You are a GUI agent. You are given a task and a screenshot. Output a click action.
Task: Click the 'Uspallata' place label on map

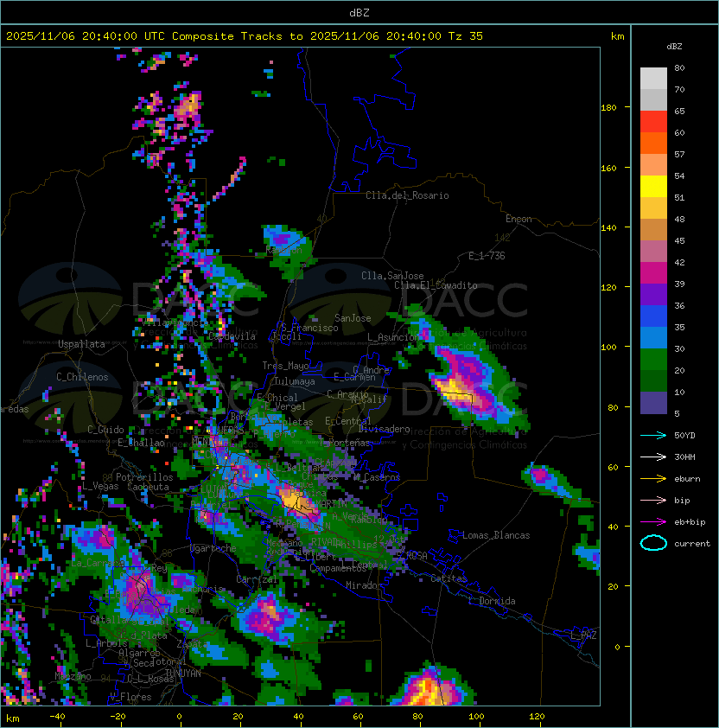click(x=81, y=344)
